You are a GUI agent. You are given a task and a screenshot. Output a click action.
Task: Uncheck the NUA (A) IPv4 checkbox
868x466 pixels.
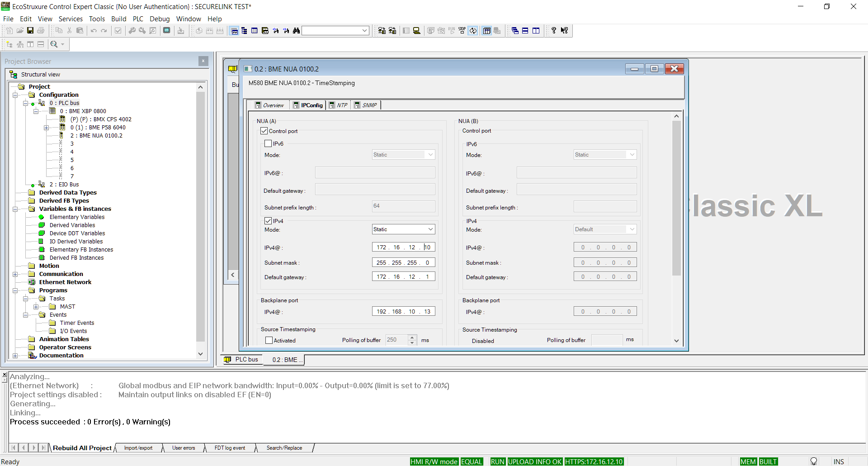[x=268, y=221]
